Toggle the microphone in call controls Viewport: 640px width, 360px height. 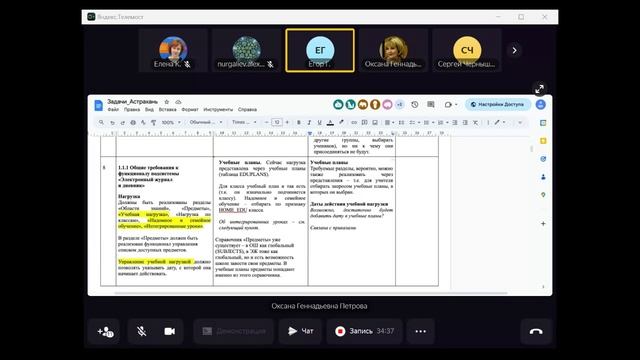(x=141, y=331)
